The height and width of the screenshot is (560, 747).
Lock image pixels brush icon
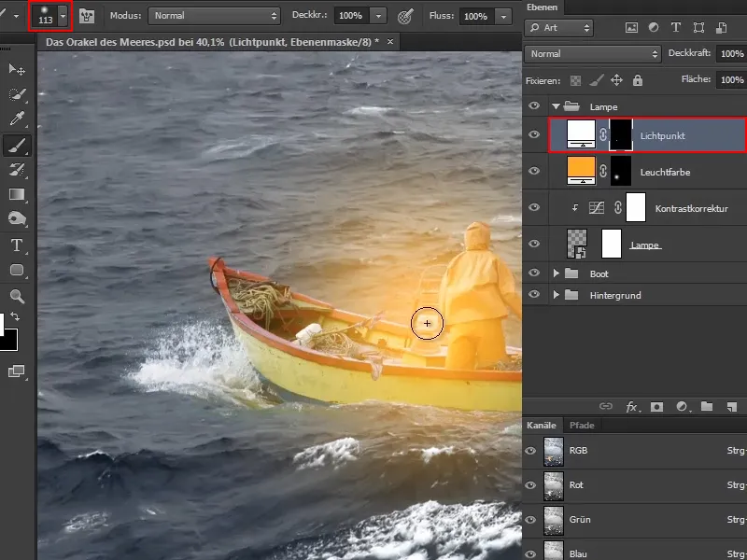coord(596,80)
